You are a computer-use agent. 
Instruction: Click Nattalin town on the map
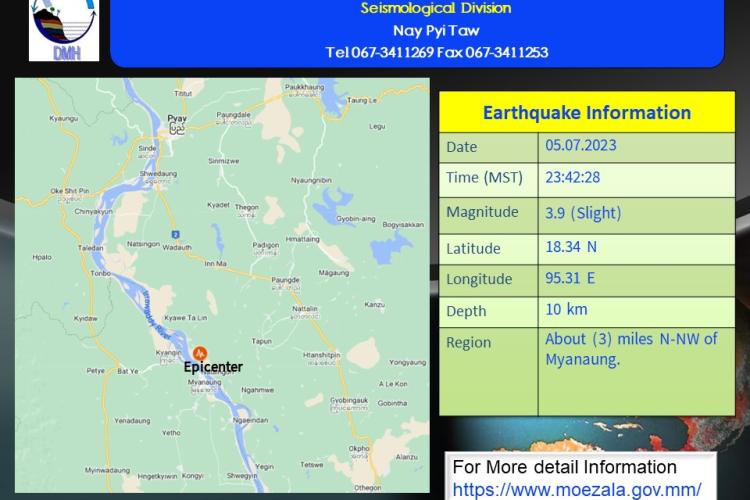pyautogui.click(x=305, y=309)
